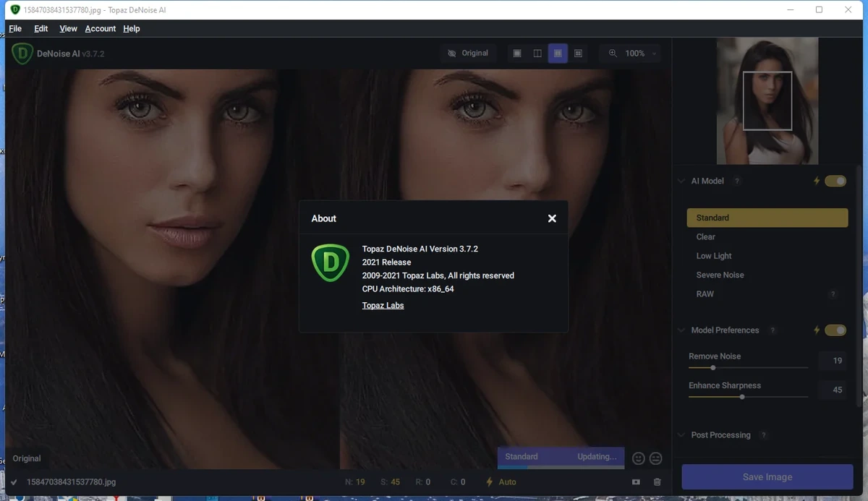Toggle Original preview eye button

pos(468,53)
